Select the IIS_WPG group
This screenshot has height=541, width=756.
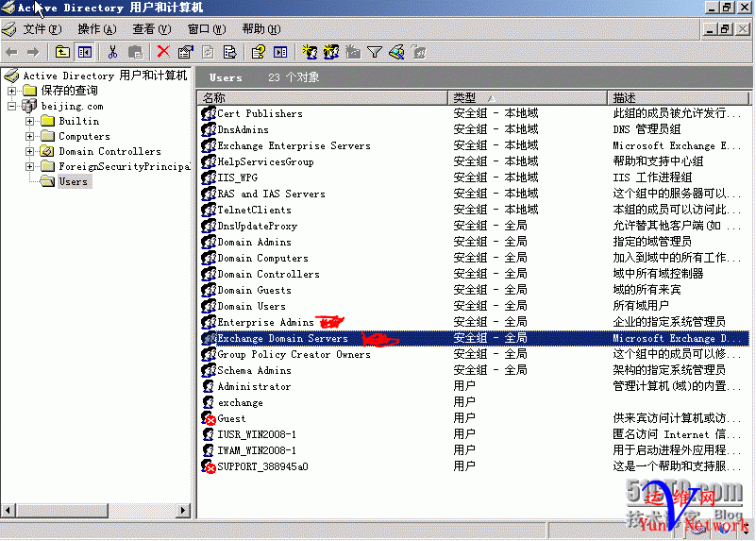[x=237, y=178]
